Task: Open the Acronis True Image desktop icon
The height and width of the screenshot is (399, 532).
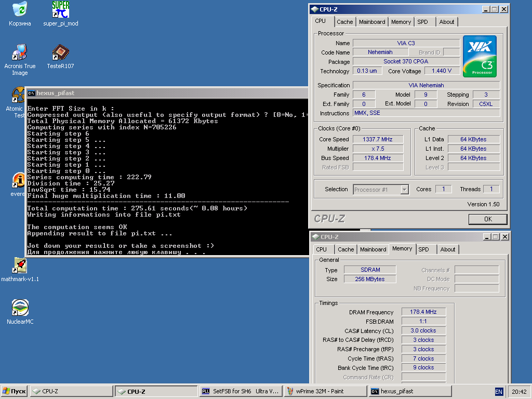Action: click(20, 52)
